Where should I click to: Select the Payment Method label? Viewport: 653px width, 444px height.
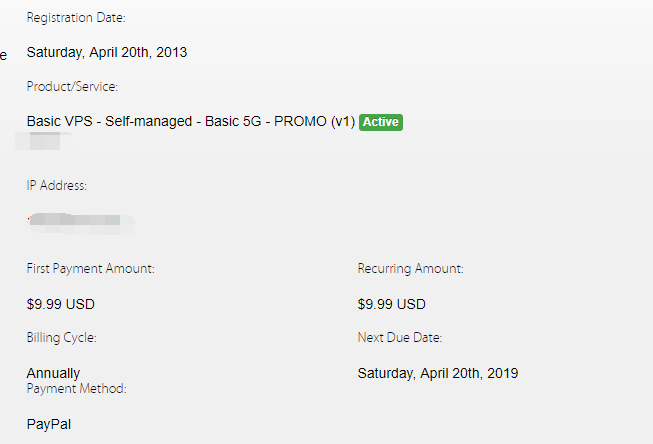tap(76, 388)
